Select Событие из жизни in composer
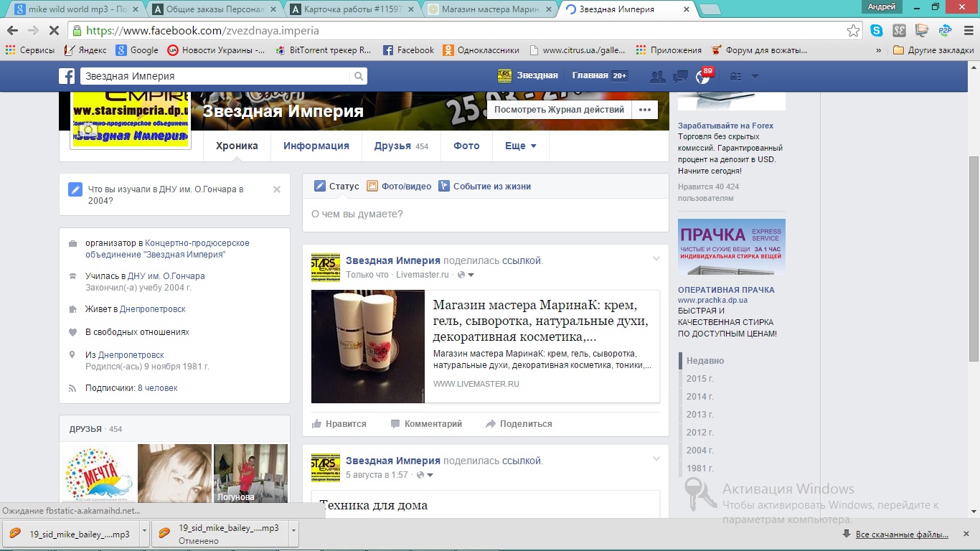The height and width of the screenshot is (551, 980). [x=484, y=186]
